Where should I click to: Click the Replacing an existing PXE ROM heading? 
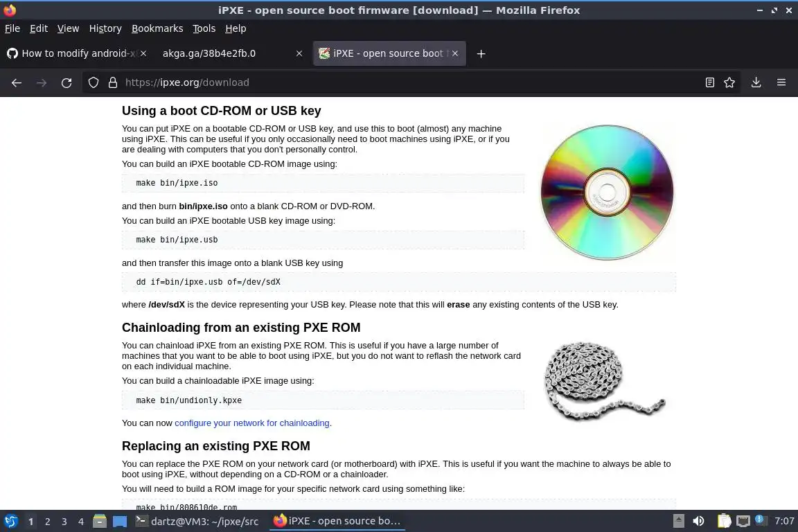pyautogui.click(x=216, y=446)
